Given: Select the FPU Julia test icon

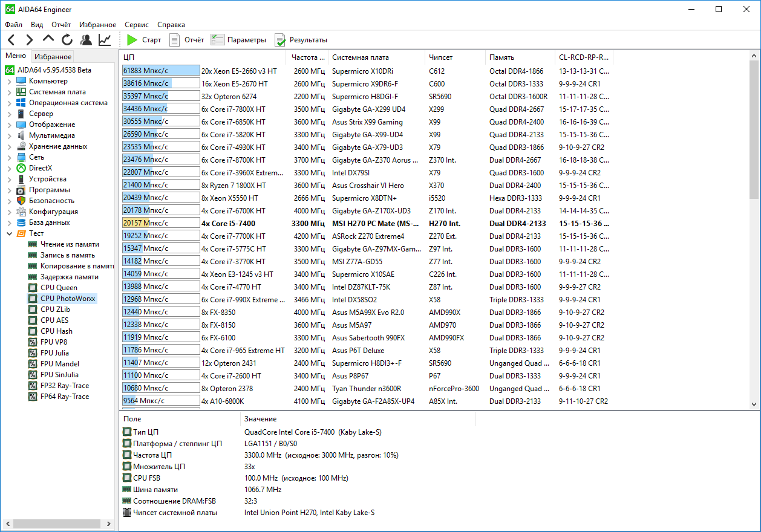Looking at the screenshot, I should pyautogui.click(x=33, y=353).
